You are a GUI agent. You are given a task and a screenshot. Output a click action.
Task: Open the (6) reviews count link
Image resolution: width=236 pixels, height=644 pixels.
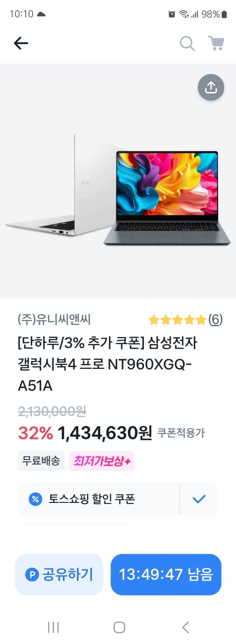pos(215,320)
